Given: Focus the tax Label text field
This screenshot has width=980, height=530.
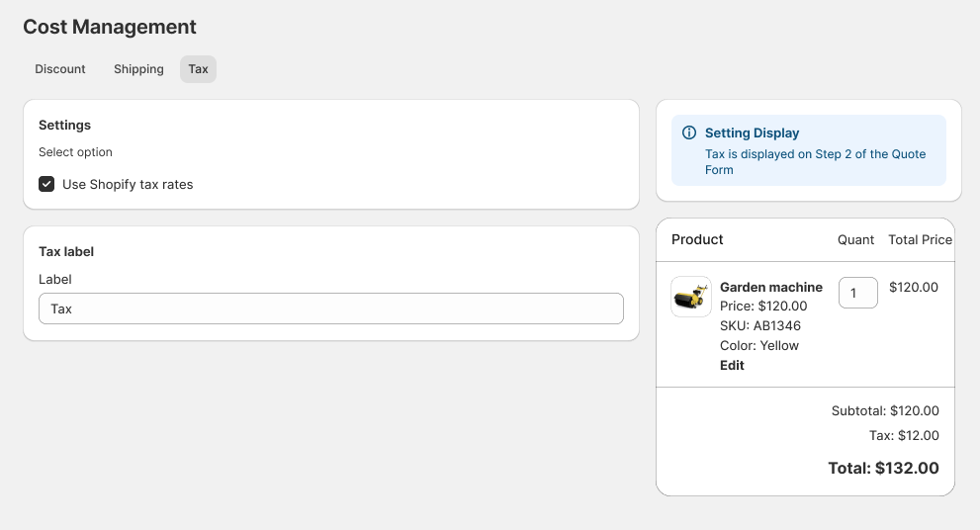Looking at the screenshot, I should (x=331, y=309).
